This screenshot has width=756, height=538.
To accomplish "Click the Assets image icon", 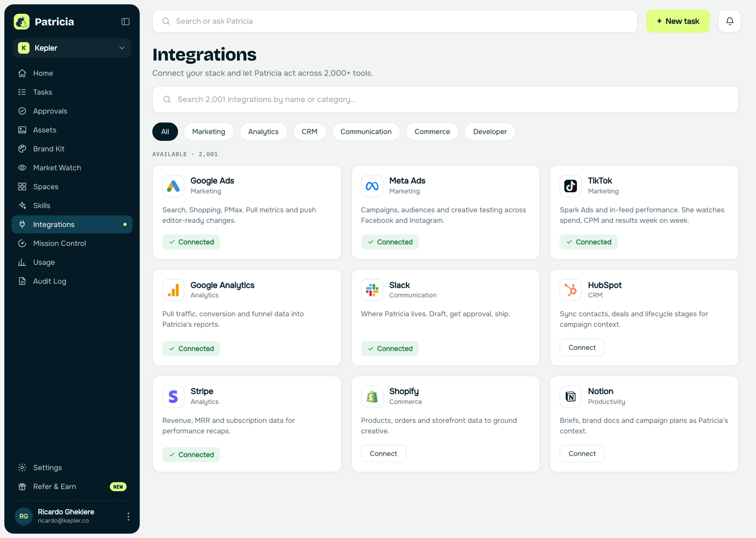I will [x=22, y=130].
